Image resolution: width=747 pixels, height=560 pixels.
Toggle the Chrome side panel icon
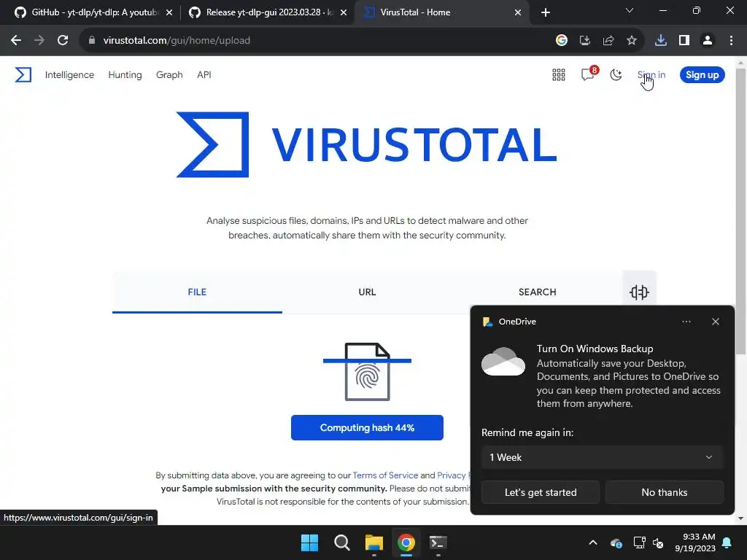(684, 41)
